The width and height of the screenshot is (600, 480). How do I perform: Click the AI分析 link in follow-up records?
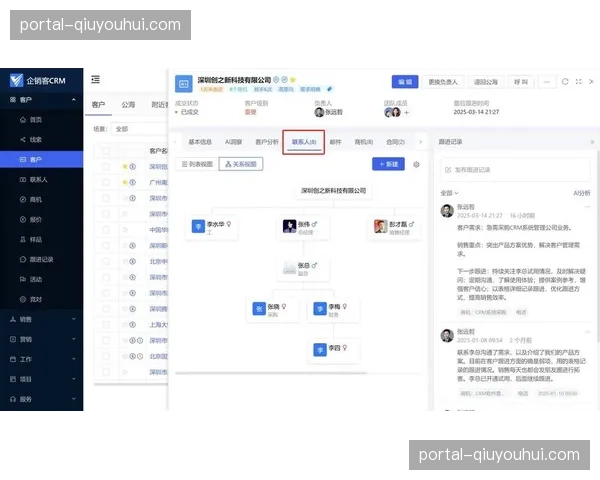pyautogui.click(x=582, y=193)
